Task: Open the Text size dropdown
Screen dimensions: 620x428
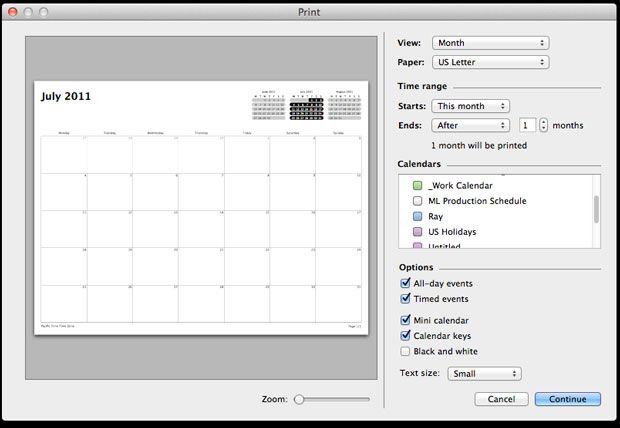Action: click(484, 374)
